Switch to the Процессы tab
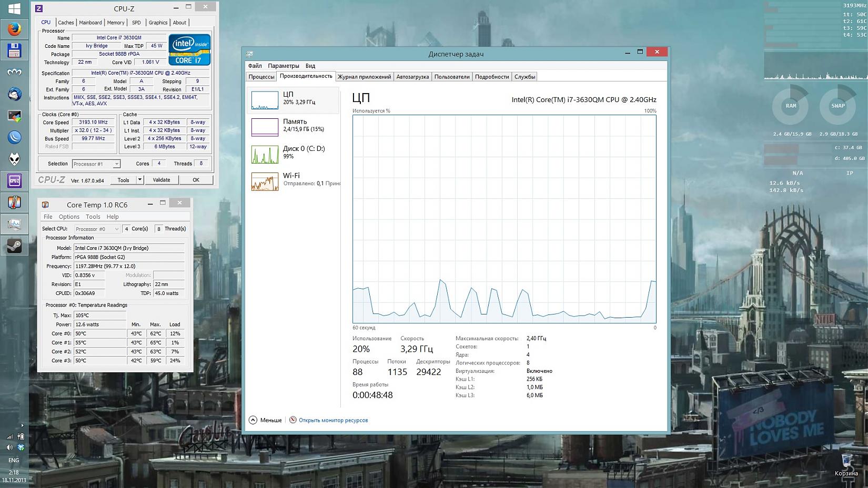This screenshot has height=488, width=868. pyautogui.click(x=261, y=77)
